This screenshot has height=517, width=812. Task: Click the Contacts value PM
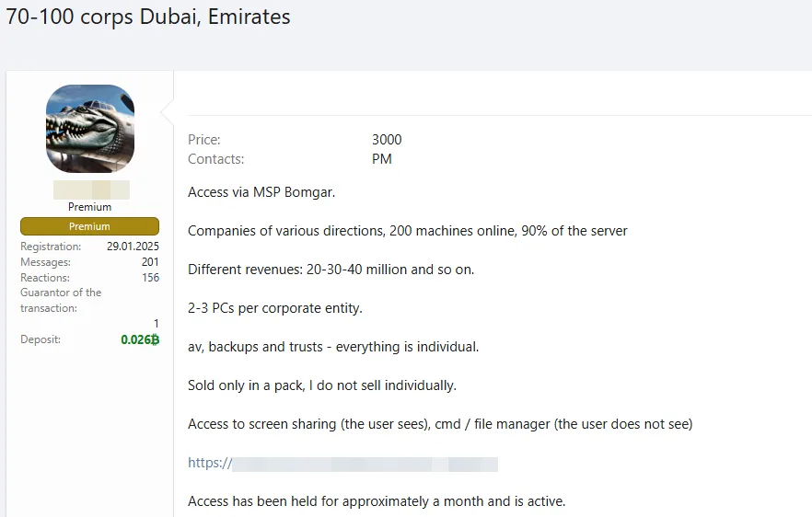382,159
